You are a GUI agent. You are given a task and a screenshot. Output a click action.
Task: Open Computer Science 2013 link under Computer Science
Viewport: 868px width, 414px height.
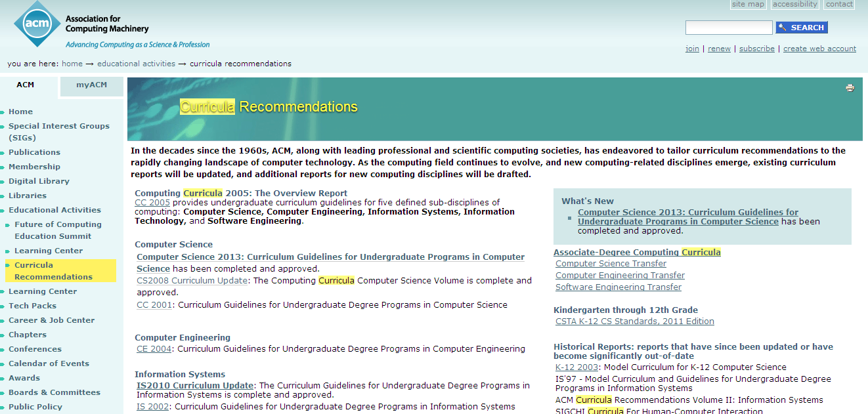tap(330, 262)
